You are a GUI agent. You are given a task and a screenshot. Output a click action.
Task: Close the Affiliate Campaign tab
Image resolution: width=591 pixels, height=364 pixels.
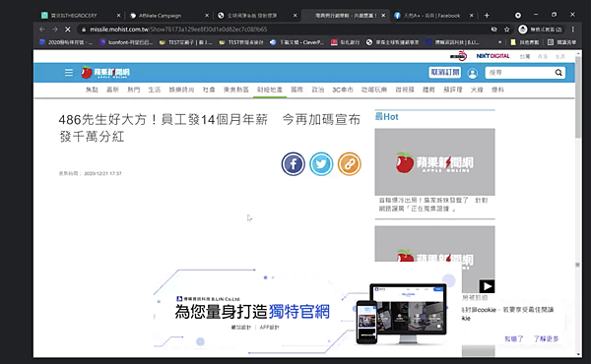tap(207, 16)
